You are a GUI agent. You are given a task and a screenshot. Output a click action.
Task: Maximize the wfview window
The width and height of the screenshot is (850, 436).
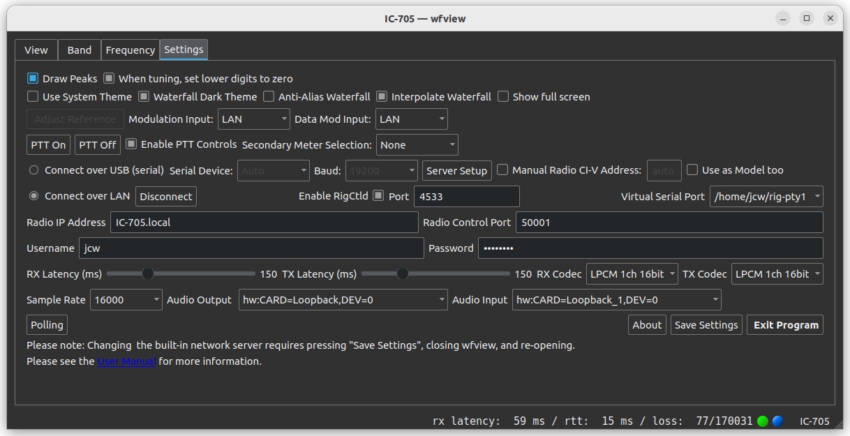pos(807,18)
